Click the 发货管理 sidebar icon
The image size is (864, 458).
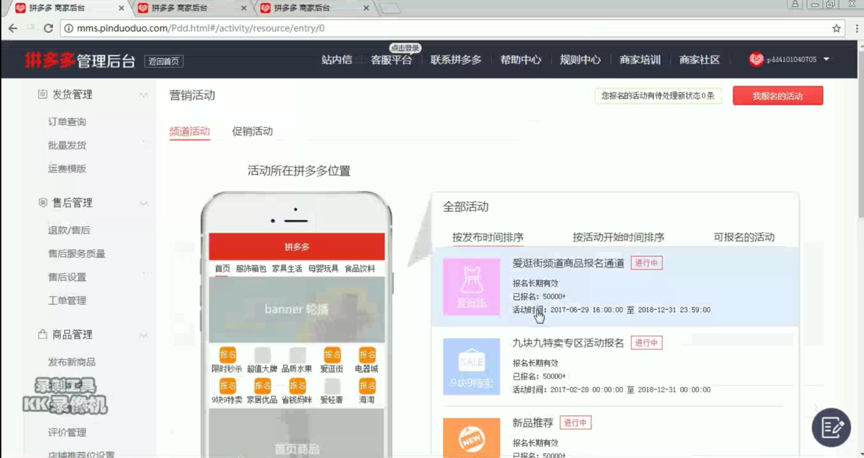(42, 94)
